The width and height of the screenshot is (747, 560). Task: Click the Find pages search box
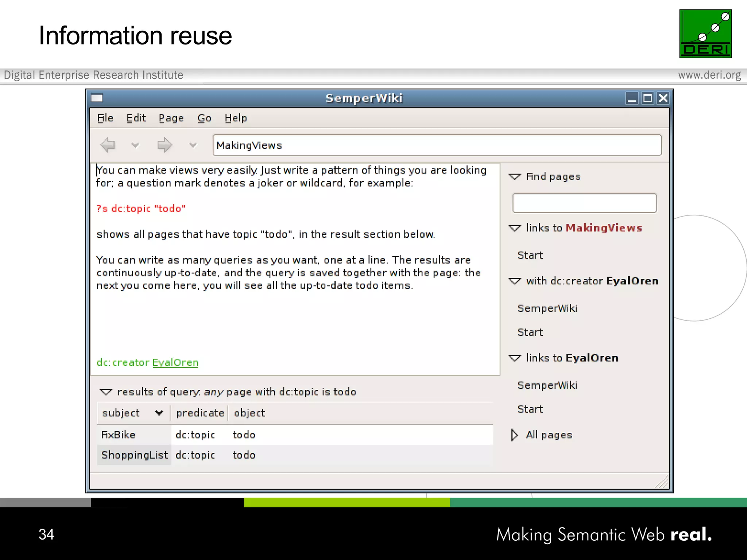click(x=584, y=203)
